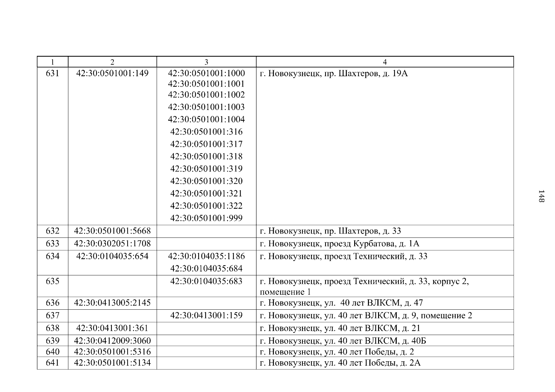Screen dimensions: 555x392
Task: Select row number 635
Action: point(53,281)
